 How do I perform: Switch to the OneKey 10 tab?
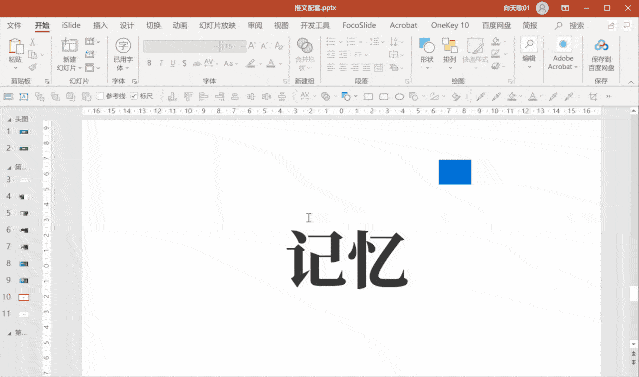(450, 25)
